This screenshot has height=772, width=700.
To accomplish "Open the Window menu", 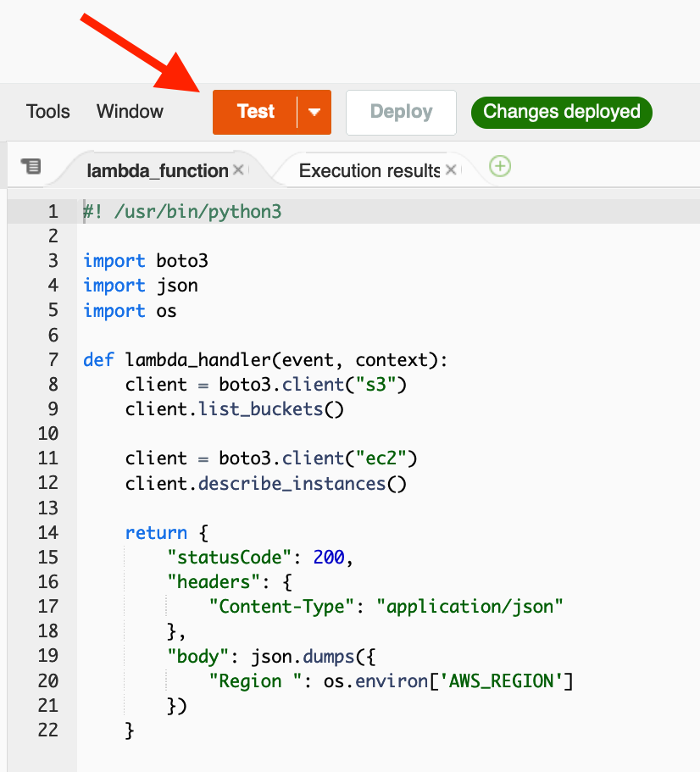I will coord(129,111).
